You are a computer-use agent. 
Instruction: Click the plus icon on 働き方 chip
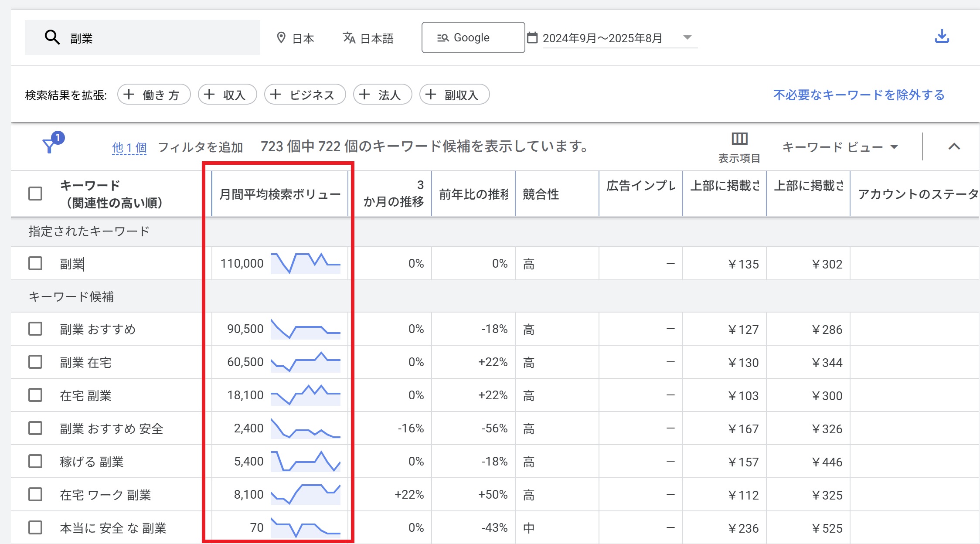[129, 95]
